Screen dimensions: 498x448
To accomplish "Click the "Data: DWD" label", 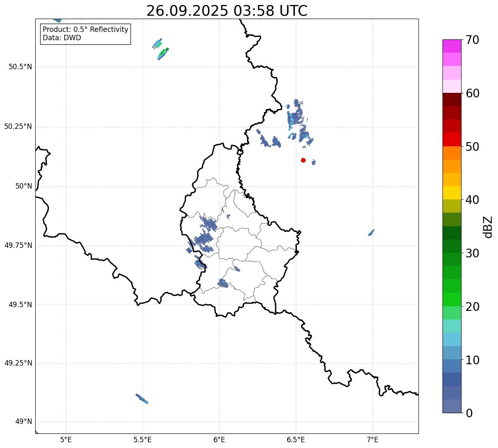I will (62, 38).
